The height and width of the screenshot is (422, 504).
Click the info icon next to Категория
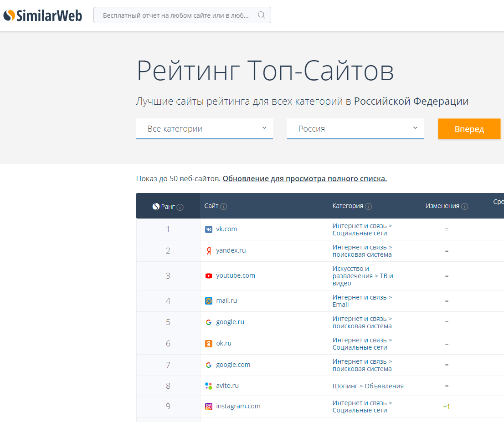[369, 207]
